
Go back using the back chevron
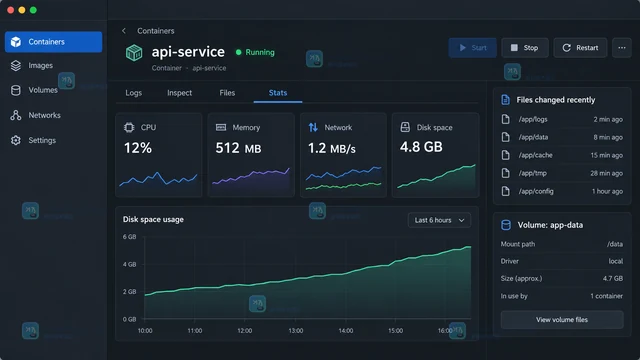coord(124,31)
